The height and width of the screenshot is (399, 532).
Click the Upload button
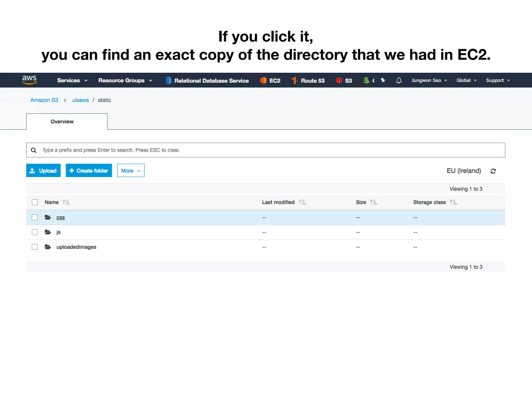[43, 170]
